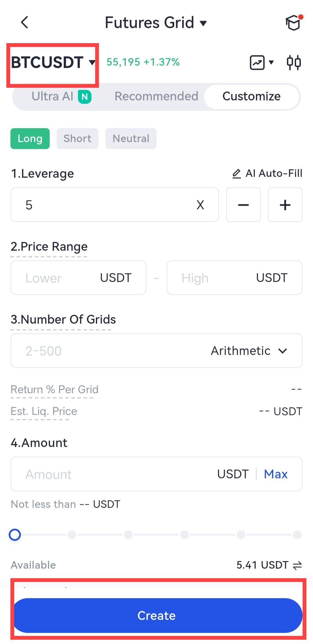
Task: Decrease leverage with the minus button
Action: click(x=243, y=205)
